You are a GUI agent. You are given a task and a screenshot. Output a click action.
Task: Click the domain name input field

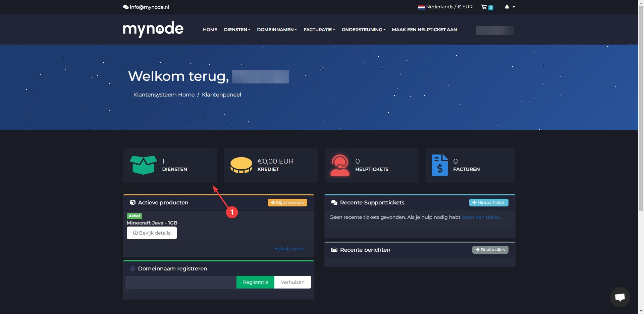click(181, 282)
